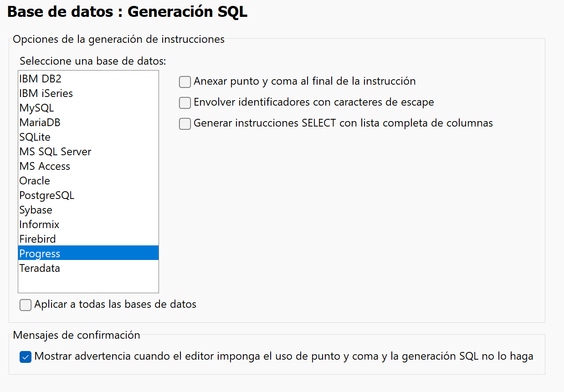The image size is (564, 392).
Task: Check 'Envolver identificadores con caracteres de escape'
Action: [x=185, y=102]
